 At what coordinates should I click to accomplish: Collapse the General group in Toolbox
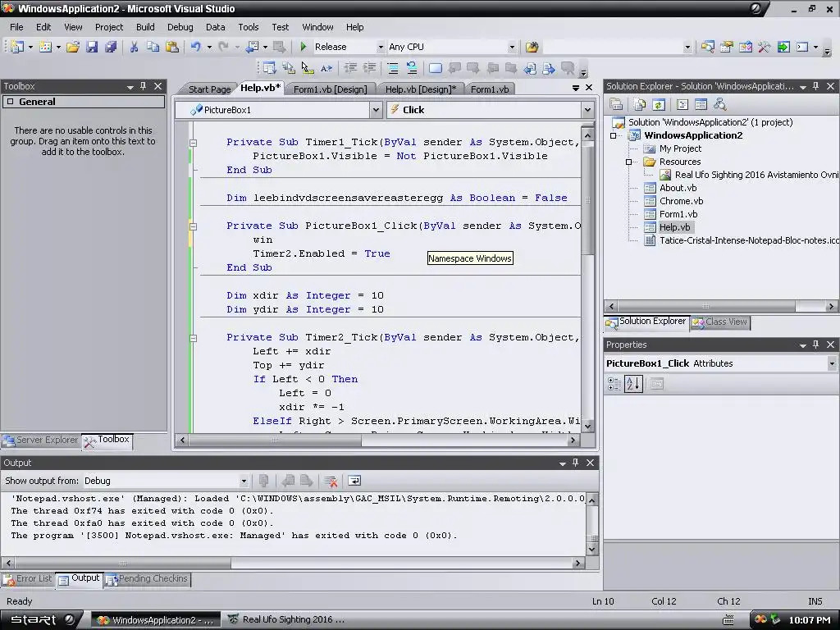point(10,102)
